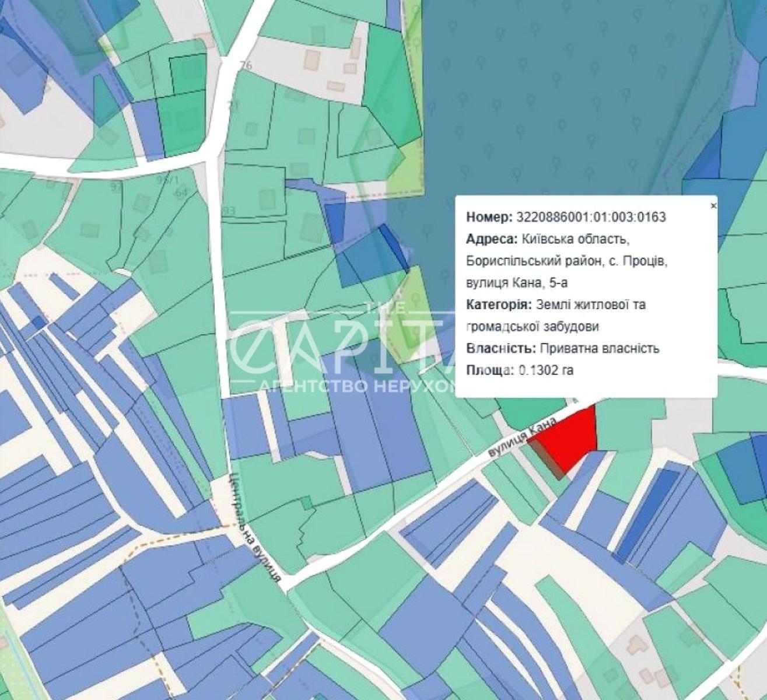Screen dimensions: 767x700
Task: Click 'Приватна власність' ownership text
Action: tap(600, 348)
